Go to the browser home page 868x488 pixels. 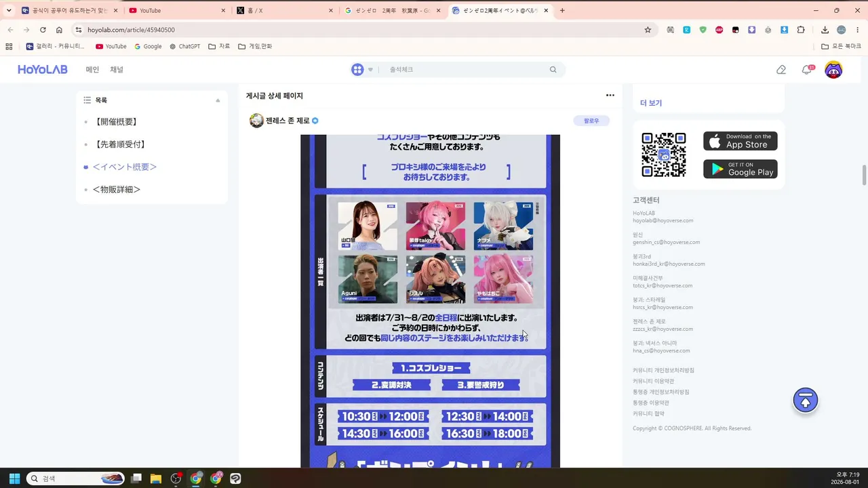click(x=59, y=30)
